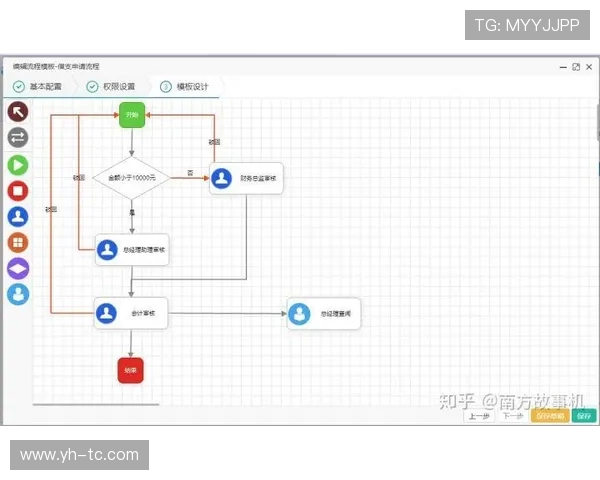Select the pointer arrow tool in palette
Viewport: 600px width, 480px height.
[18, 111]
